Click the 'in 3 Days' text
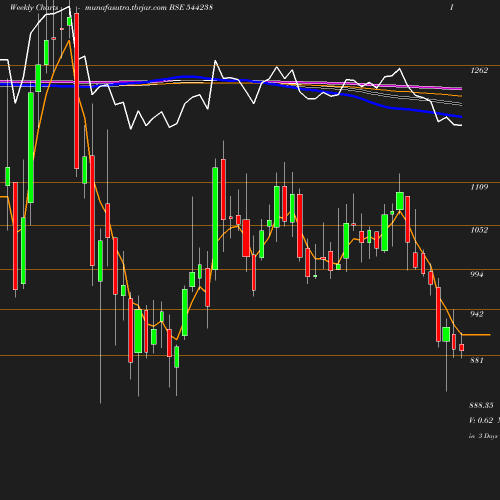 click(x=483, y=436)
